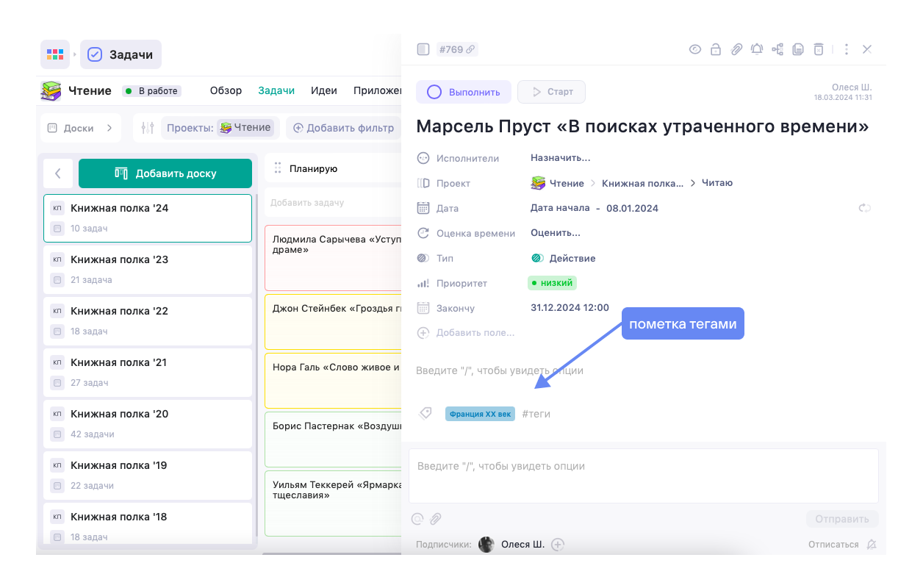The image size is (923, 588).
Task: Collapse the boards sidebar with the left arrow
Action: (x=58, y=173)
